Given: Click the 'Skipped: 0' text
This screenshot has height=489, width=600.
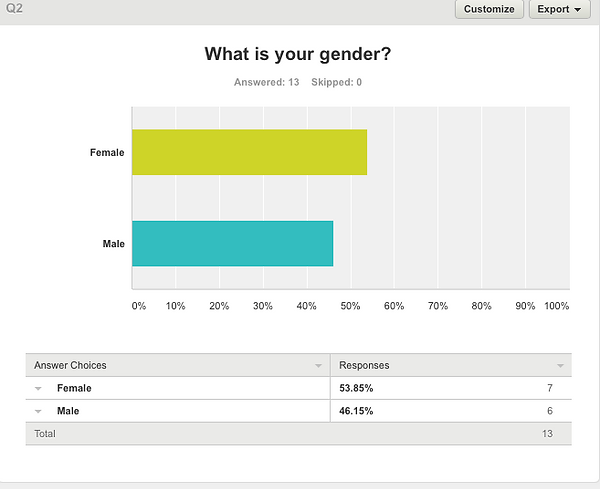Looking at the screenshot, I should (336, 82).
